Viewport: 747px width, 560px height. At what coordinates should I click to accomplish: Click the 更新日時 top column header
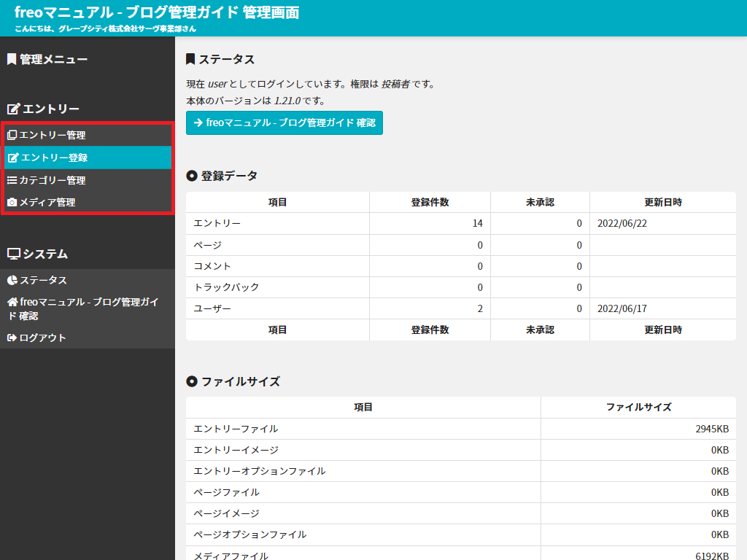(663, 203)
